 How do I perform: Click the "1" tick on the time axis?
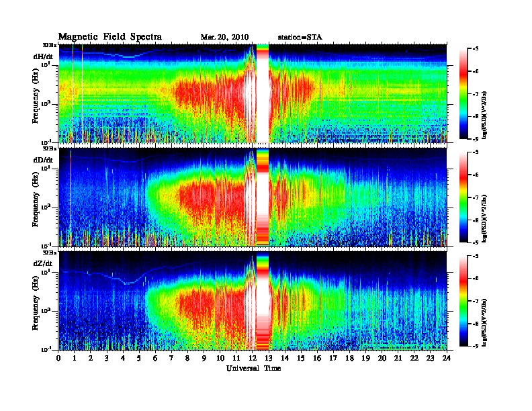pos(75,358)
